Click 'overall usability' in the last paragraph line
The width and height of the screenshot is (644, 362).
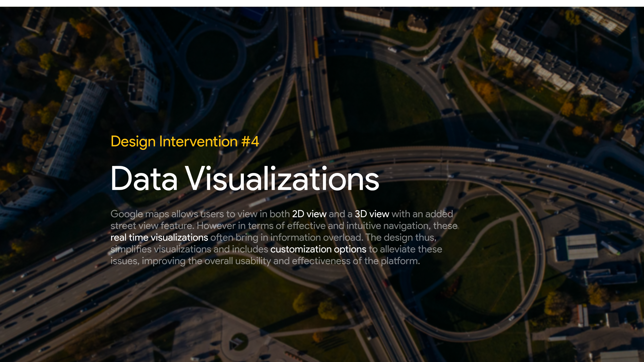click(x=237, y=261)
